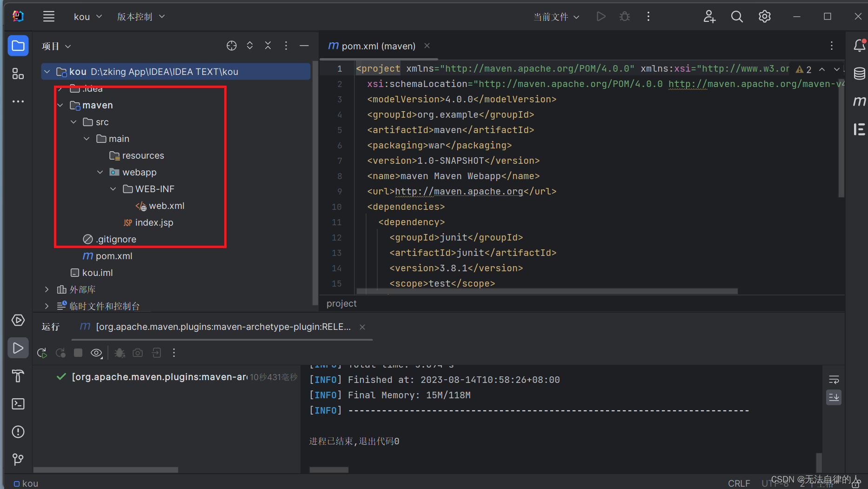The width and height of the screenshot is (868, 489).
Task: Open the 当前文件 run configuration dropdown
Action: point(556,16)
